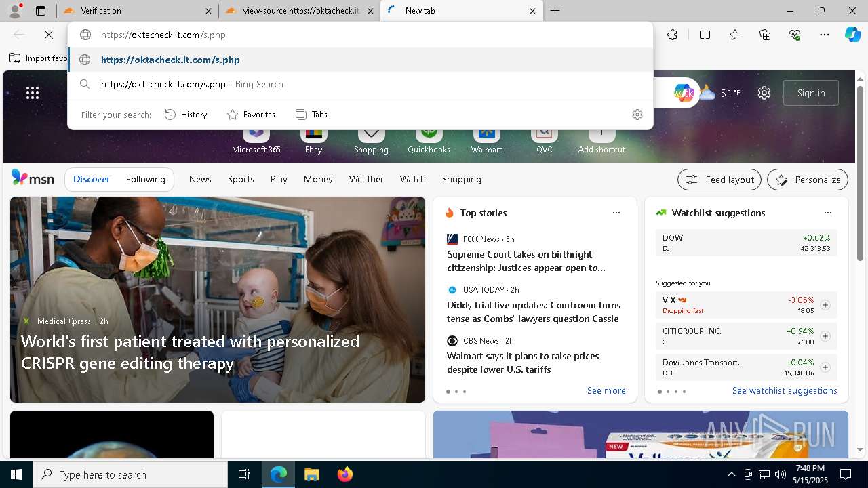Click See watchlist suggestions link
Image resolution: width=868 pixels, height=488 pixels.
click(785, 390)
